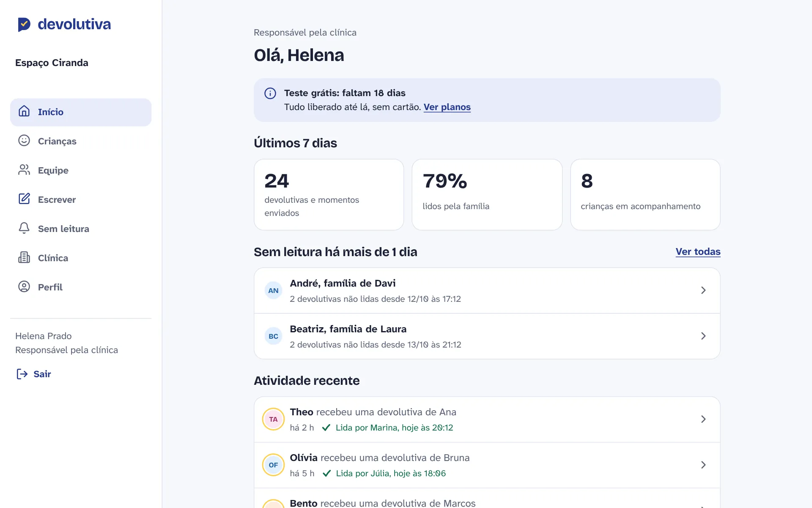Click the Perfil user-circle icon
The image size is (812, 508).
tap(24, 287)
